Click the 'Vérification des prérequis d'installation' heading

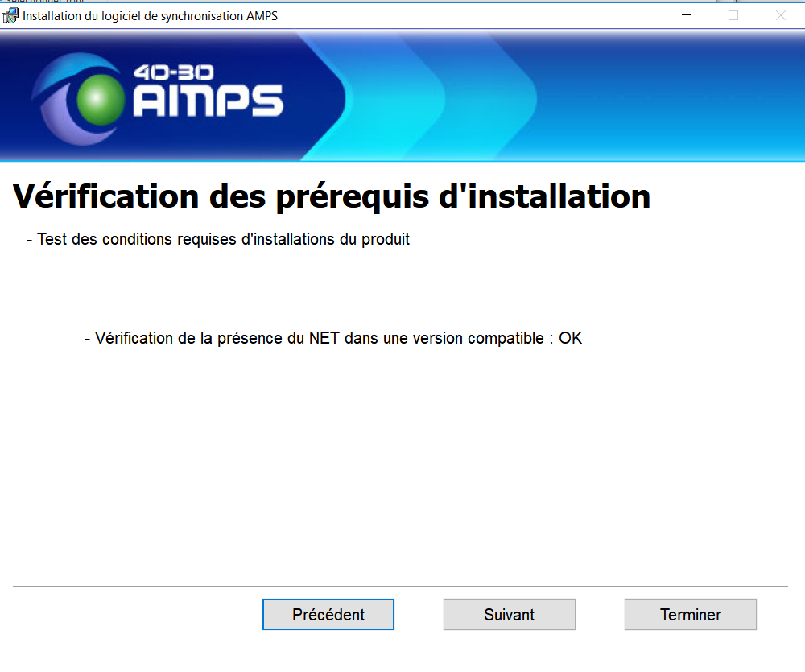[x=332, y=196]
